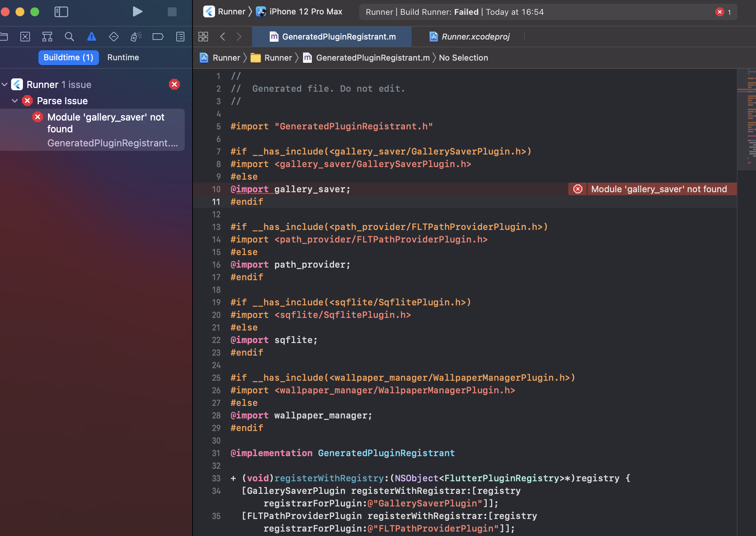Switch to Runner.xcodeproj tab
This screenshot has height=536, width=756.
coord(475,37)
